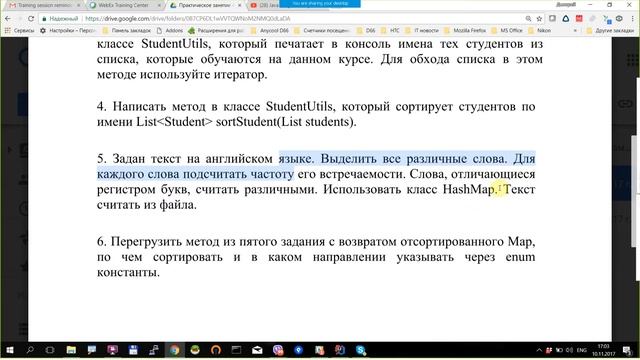Image resolution: width=640 pixels, height=360 pixels.
Task: Open the Сервисы apps bookmark
Action: pos(20,31)
